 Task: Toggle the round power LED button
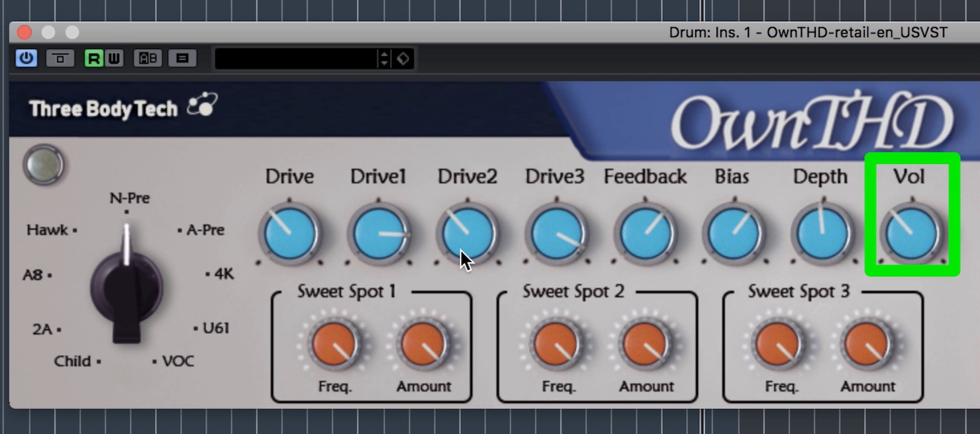pos(44,165)
